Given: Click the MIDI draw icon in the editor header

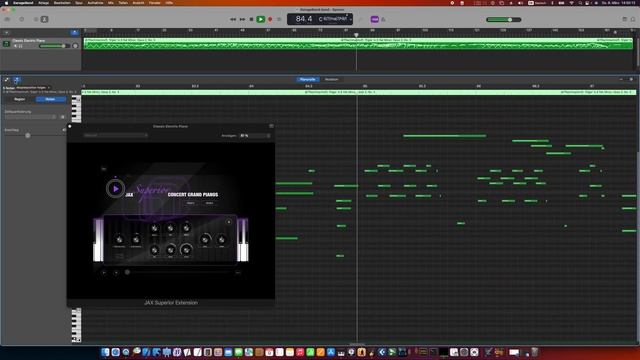Looking at the screenshot, I should pyautogui.click(x=7, y=80).
